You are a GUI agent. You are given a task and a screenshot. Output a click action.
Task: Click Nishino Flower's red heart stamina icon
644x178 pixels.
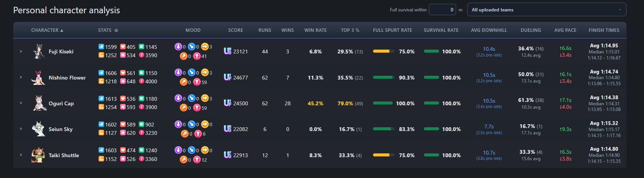123,73
